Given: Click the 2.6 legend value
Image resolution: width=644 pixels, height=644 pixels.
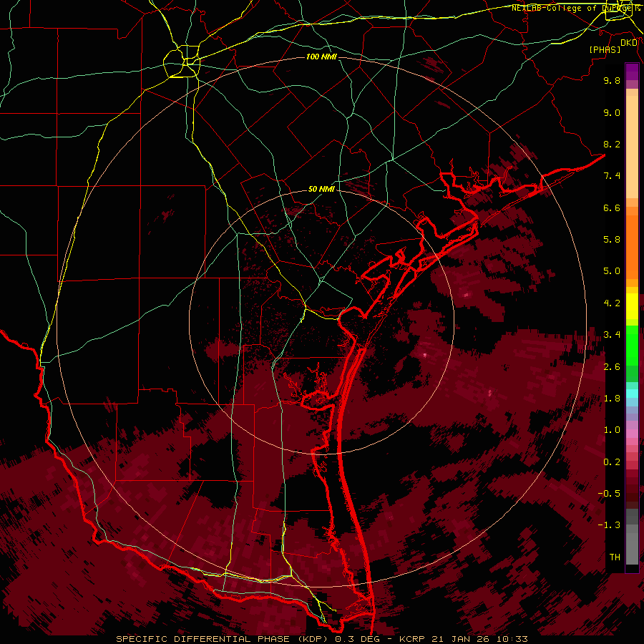Looking at the screenshot, I should pyautogui.click(x=612, y=367).
